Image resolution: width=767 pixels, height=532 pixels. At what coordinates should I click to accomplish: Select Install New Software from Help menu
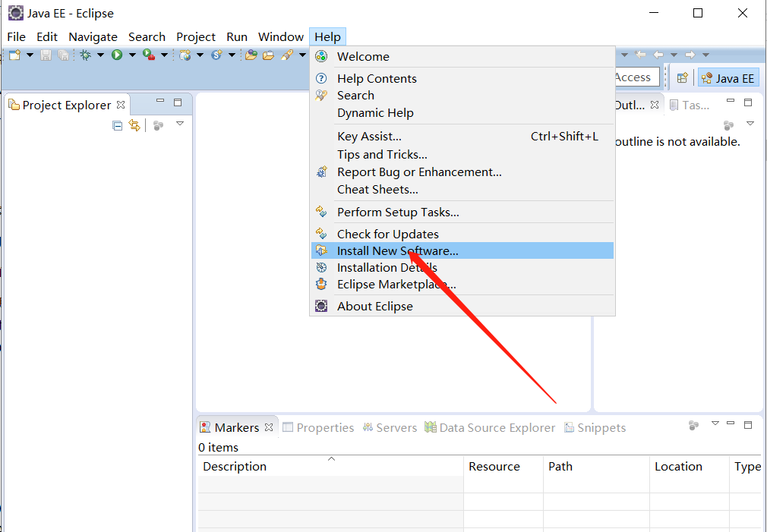click(x=397, y=250)
